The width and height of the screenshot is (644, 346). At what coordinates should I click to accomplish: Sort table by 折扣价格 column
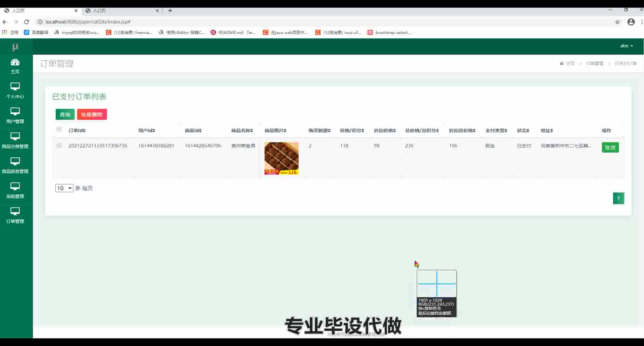point(385,131)
